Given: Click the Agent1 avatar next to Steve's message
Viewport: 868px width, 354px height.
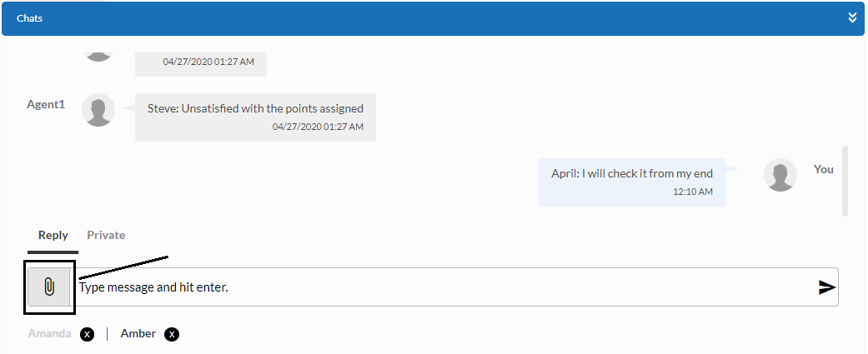Looking at the screenshot, I should point(98,111).
